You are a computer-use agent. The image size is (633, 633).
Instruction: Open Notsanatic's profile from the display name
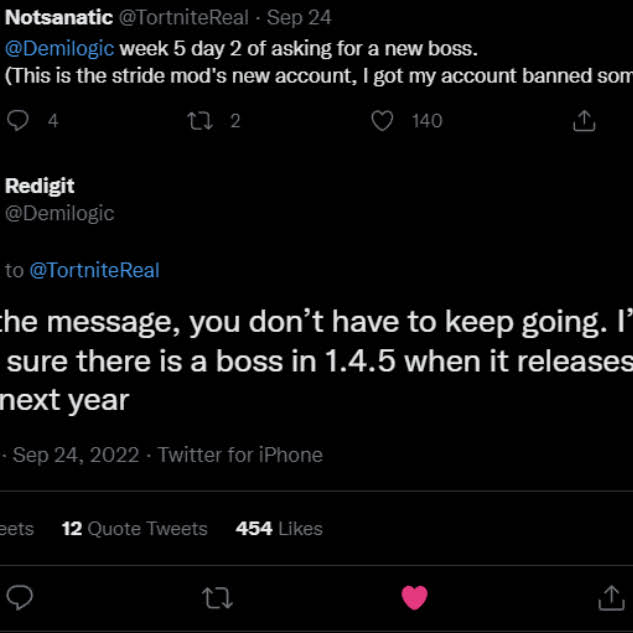(x=59, y=18)
